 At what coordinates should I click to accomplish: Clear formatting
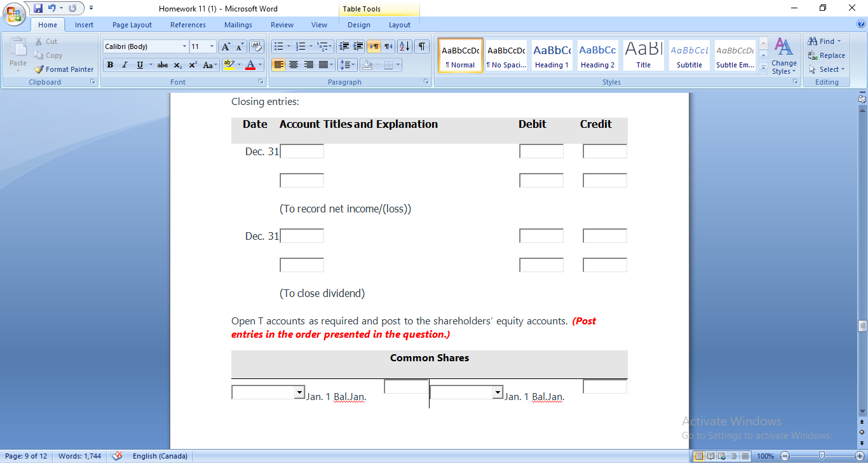[257, 46]
